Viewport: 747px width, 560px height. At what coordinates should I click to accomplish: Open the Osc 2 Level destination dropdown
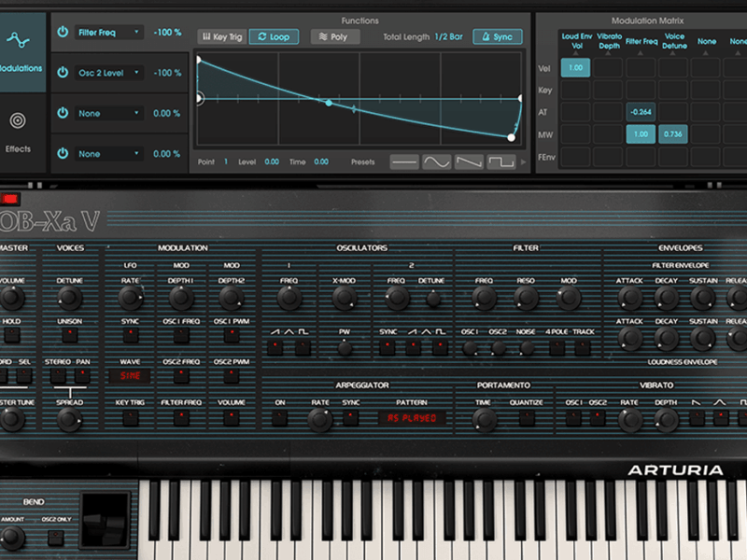(x=108, y=73)
